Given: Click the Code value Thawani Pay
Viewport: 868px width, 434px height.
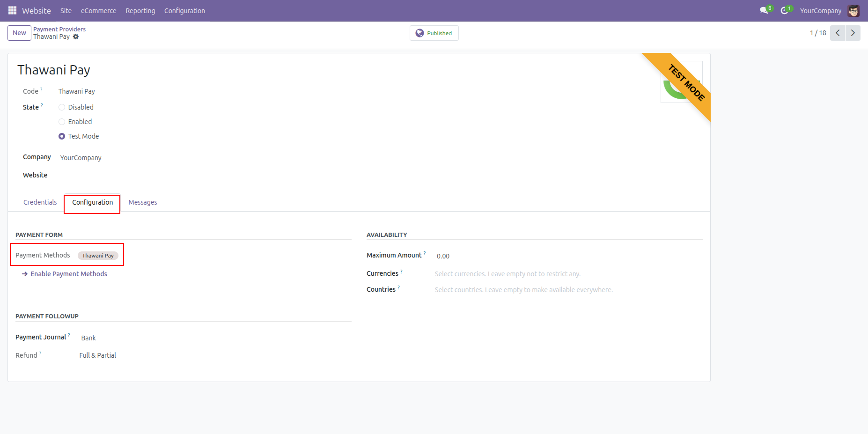Looking at the screenshot, I should pos(77,91).
